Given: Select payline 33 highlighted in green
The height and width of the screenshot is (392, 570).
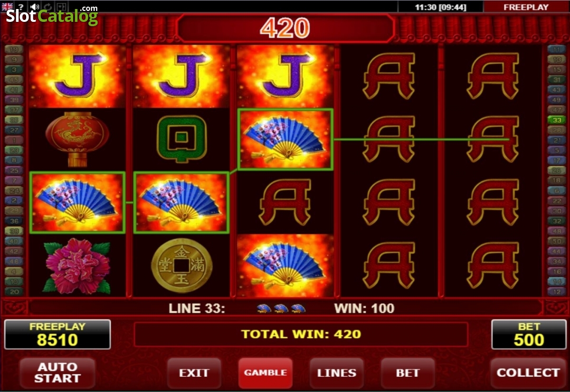Looking at the screenshot, I should (x=555, y=120).
